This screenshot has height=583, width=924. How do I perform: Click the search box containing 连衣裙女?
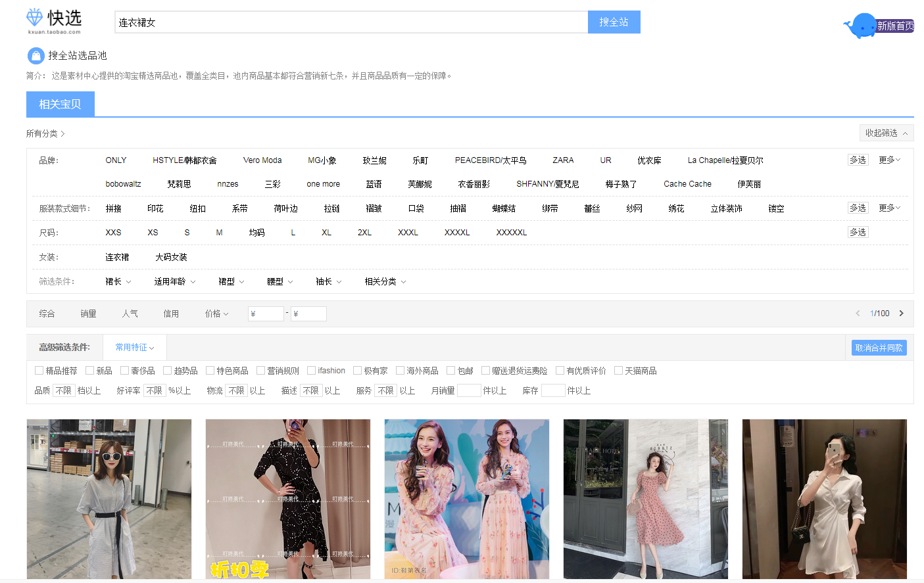[351, 22]
